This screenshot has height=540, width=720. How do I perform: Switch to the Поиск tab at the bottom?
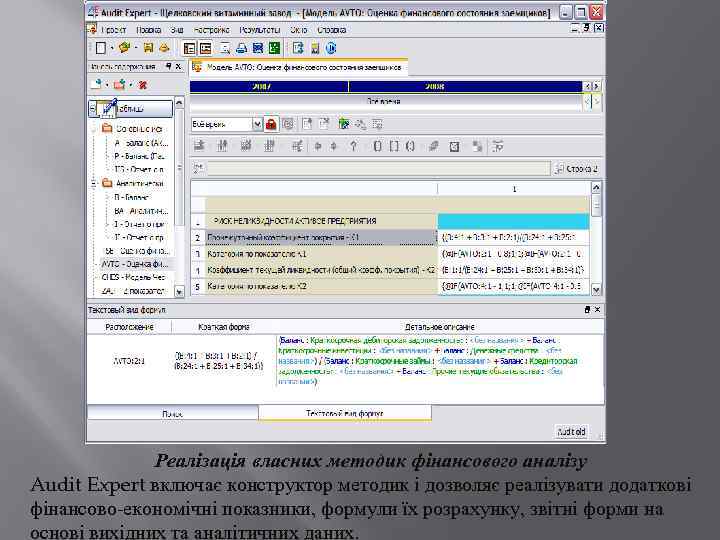tap(173, 413)
